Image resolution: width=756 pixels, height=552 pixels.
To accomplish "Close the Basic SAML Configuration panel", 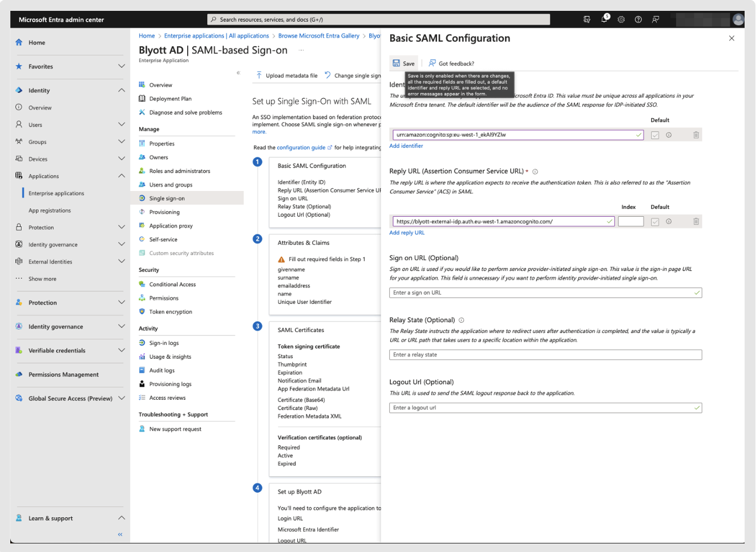I will point(731,38).
